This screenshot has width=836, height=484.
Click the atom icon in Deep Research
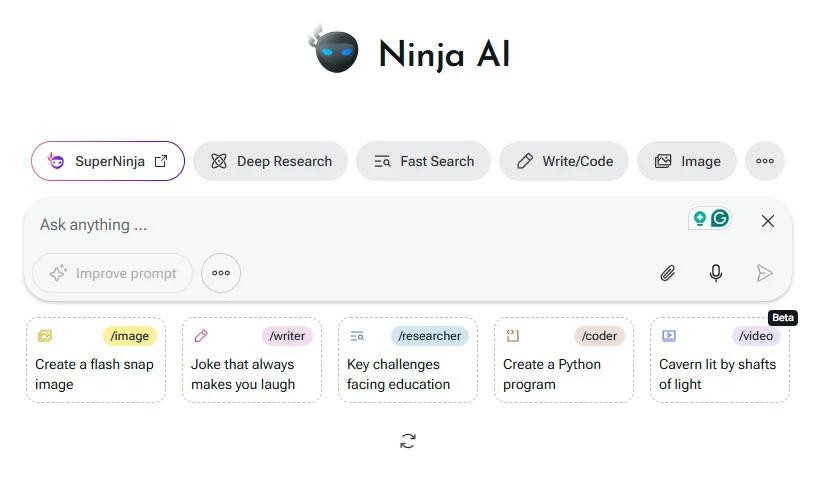tap(219, 161)
